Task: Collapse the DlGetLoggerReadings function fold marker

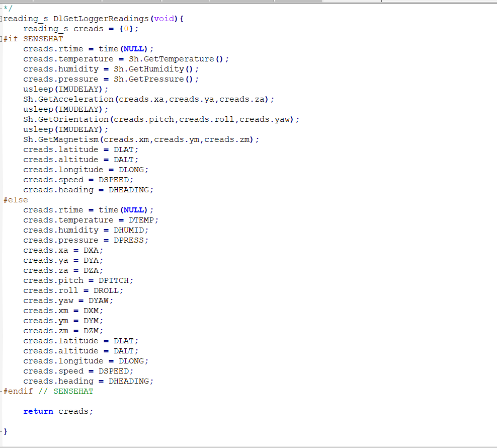Action: coord(2,19)
